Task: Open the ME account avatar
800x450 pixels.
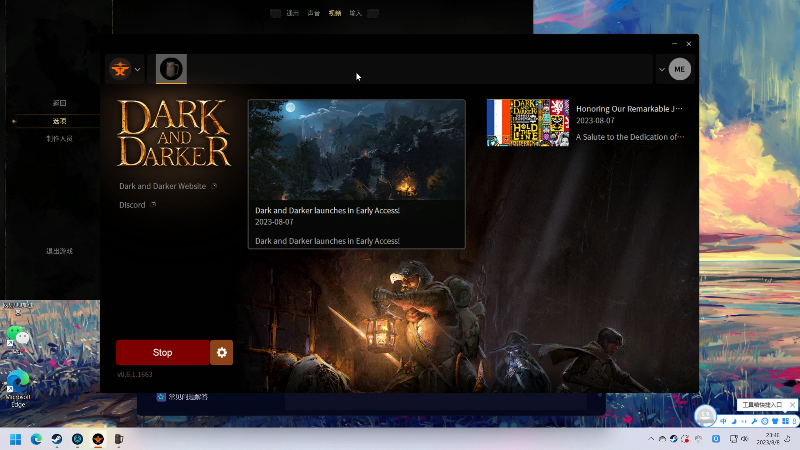Action: tap(680, 69)
